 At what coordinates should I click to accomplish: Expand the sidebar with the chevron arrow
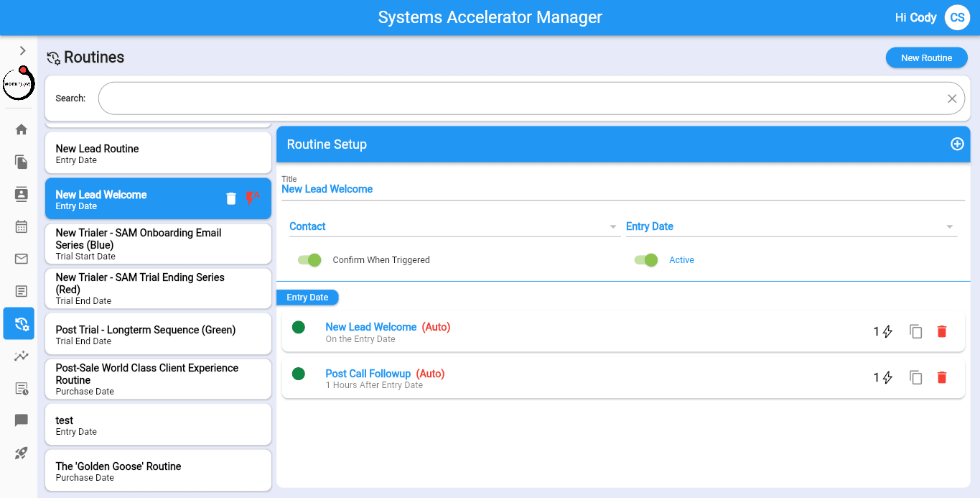point(22,50)
